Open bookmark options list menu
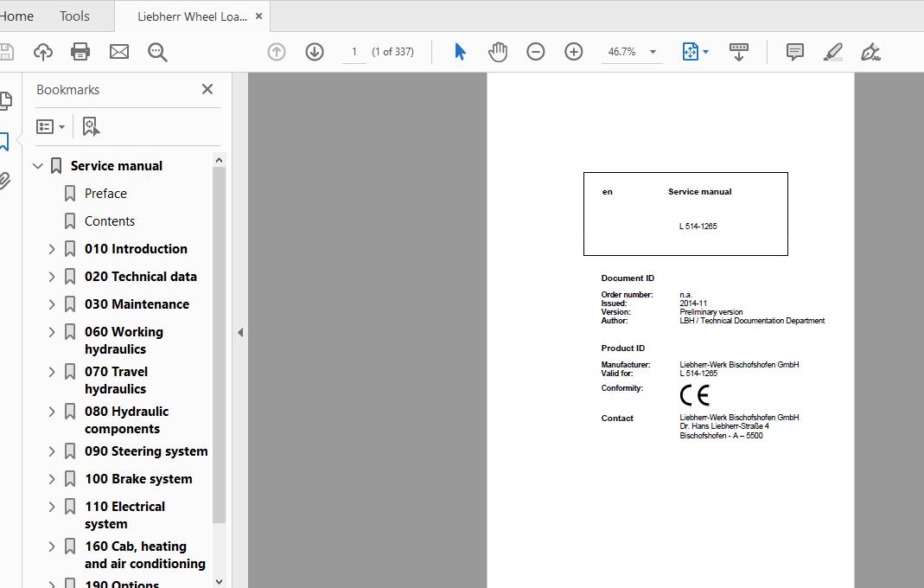Viewport: 924px width, 588px height. [x=51, y=127]
